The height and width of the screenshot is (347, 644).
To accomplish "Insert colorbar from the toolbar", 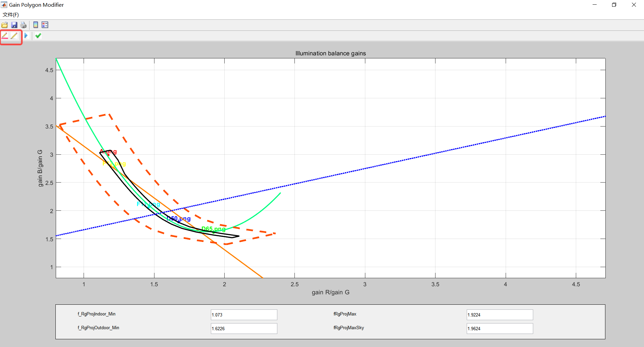I will (x=36, y=25).
